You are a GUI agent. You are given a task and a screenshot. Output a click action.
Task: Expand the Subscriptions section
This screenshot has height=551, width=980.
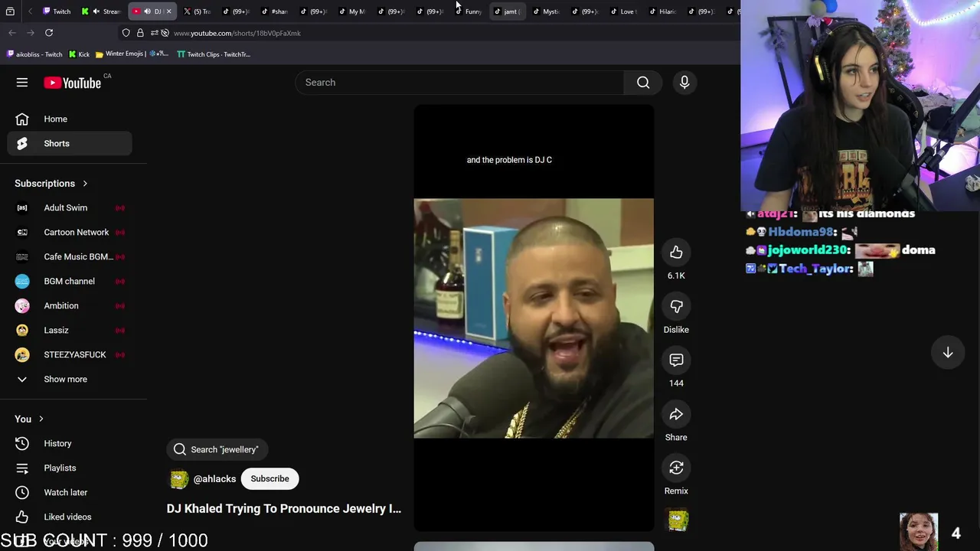51,184
